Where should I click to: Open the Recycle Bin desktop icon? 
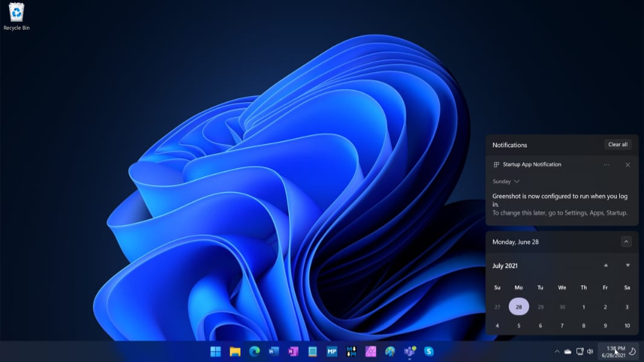(16, 16)
